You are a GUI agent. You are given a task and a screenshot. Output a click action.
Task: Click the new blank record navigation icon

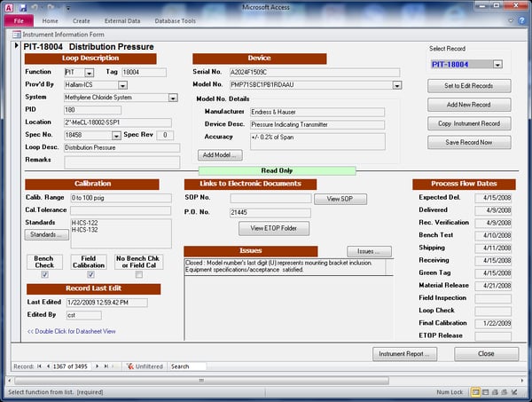click(114, 366)
